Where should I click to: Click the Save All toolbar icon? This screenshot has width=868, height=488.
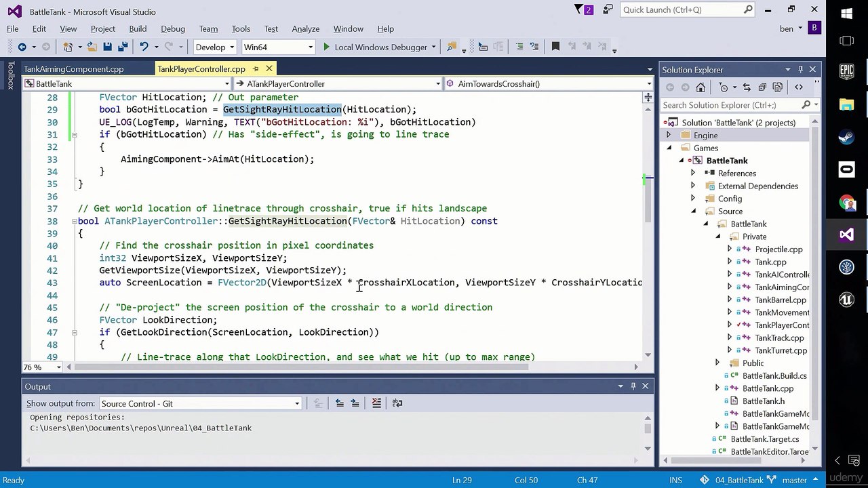pyautogui.click(x=123, y=47)
